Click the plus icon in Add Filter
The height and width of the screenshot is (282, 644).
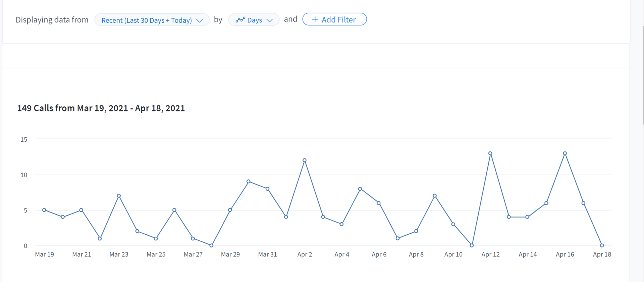[x=315, y=19]
